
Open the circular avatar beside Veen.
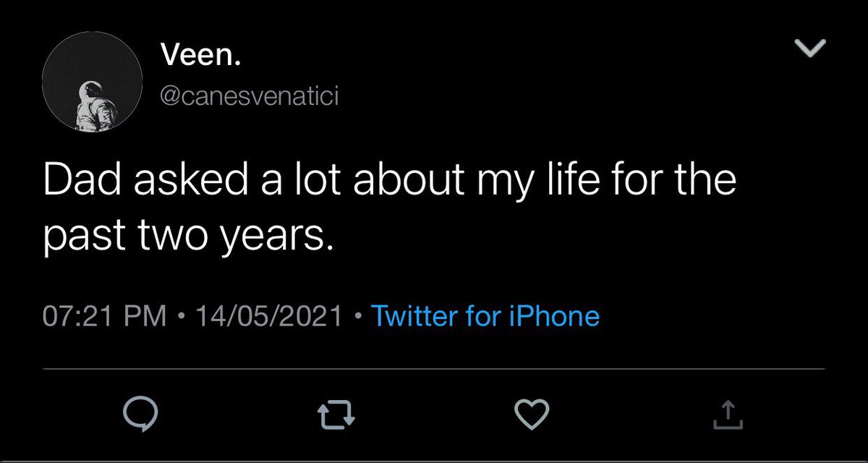coord(91,82)
